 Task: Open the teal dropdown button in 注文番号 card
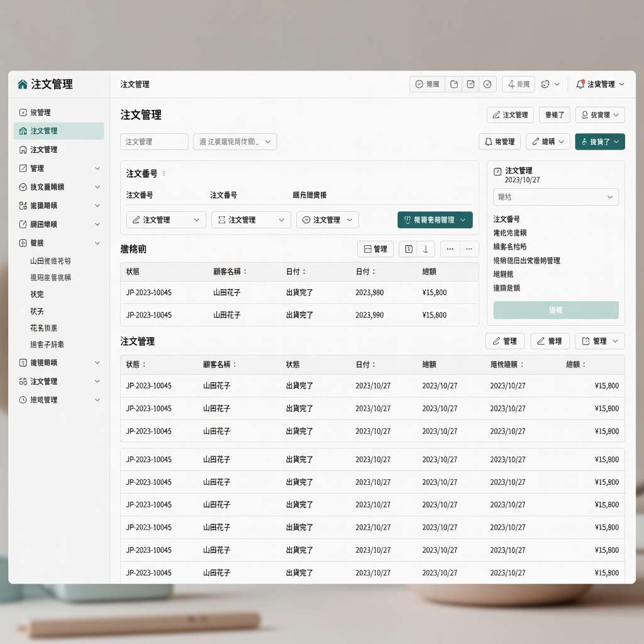[435, 219]
